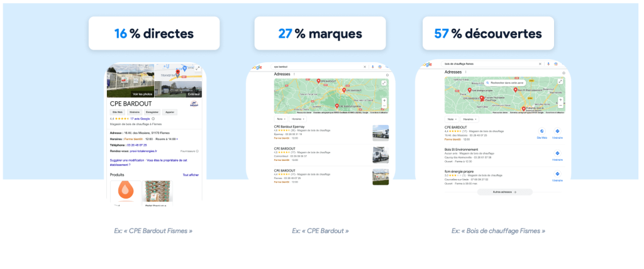
Task: Click the Itinéraire icon for fcm énergie propre
Action: [557, 174]
